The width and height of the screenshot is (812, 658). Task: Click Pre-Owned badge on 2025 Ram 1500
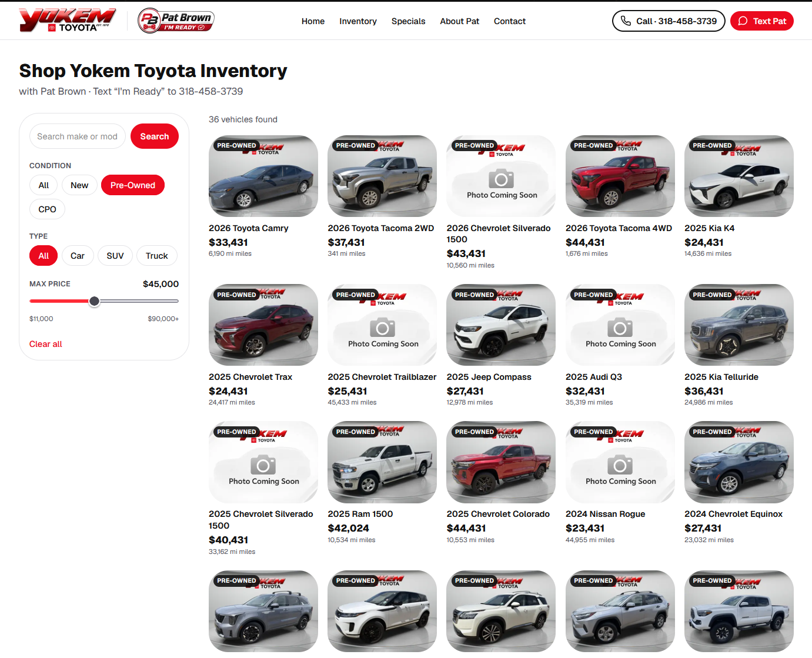pyautogui.click(x=356, y=432)
